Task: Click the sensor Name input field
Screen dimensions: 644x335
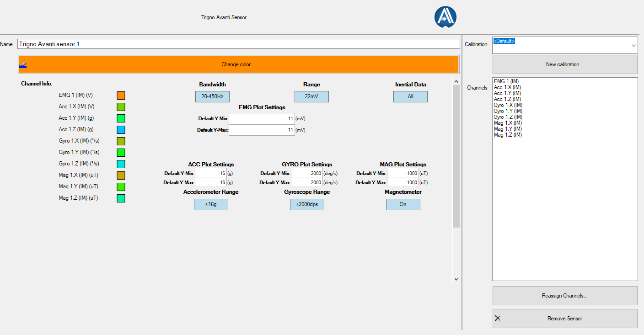Action: 239,44
